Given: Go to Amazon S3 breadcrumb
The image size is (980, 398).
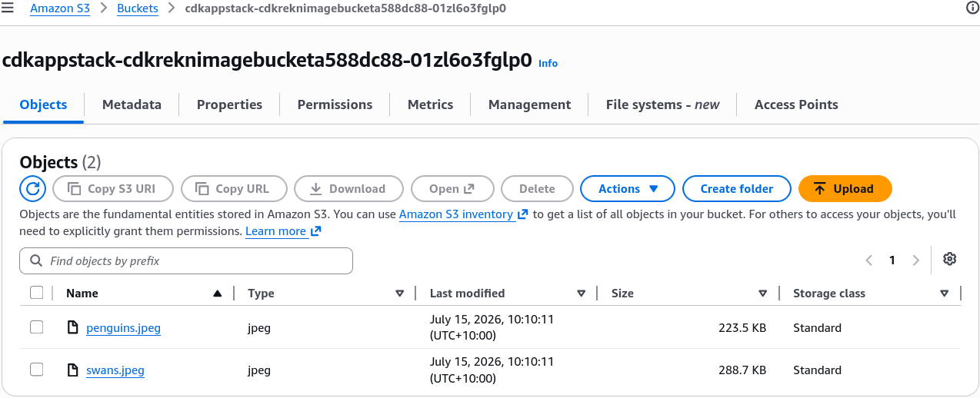Looking at the screenshot, I should 60,8.
